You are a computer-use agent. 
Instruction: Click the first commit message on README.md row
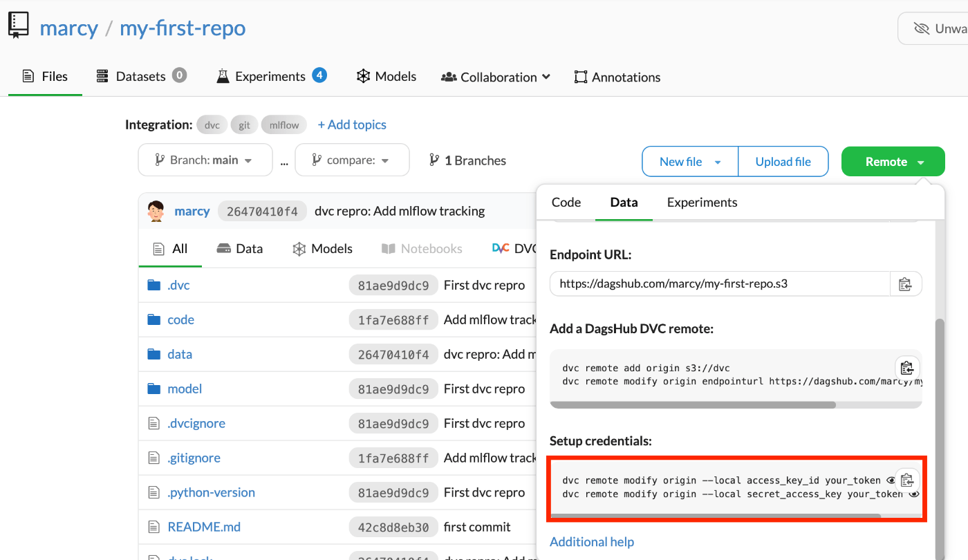click(x=477, y=527)
